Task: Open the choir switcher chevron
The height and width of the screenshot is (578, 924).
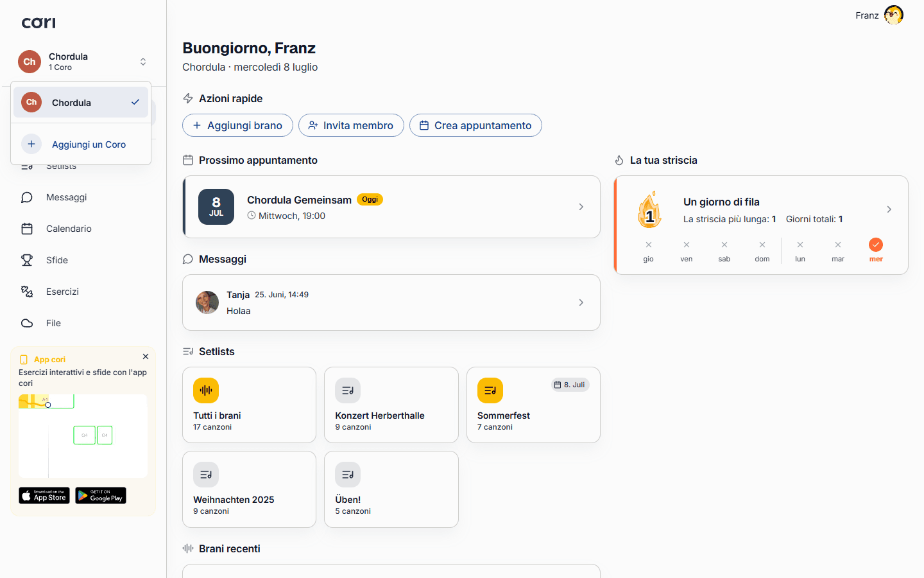Action: [143, 62]
